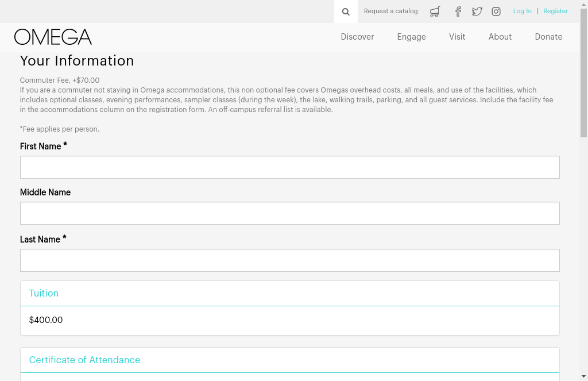Screen dimensions: 588x381
Task: Focus the First Name input field
Action: tap(290, 167)
